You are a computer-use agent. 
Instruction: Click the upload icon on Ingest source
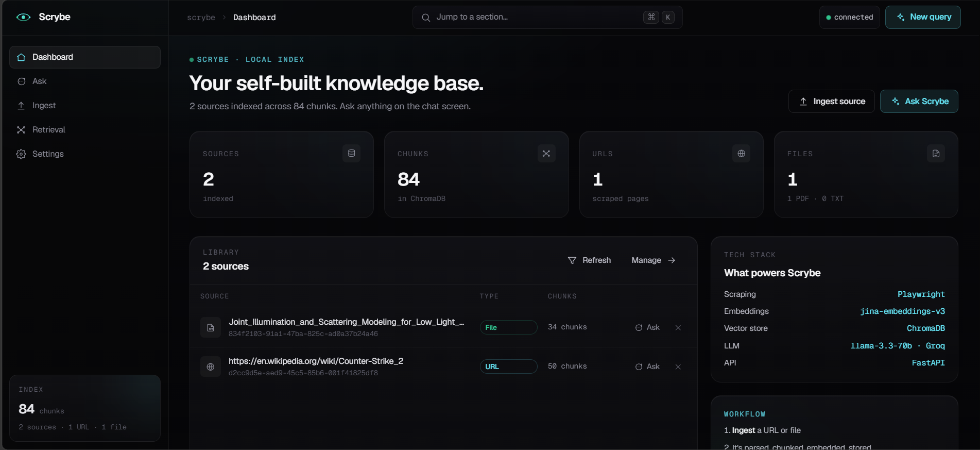[x=803, y=102]
